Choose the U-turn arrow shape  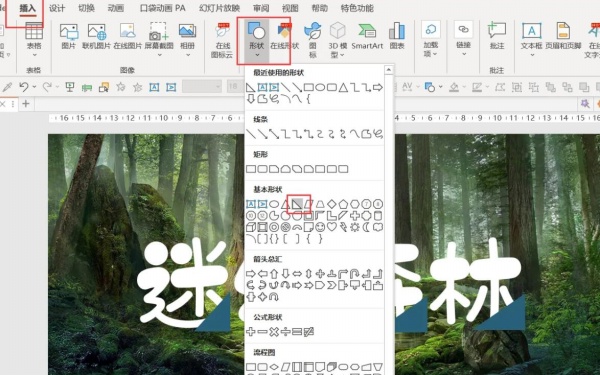point(355,274)
